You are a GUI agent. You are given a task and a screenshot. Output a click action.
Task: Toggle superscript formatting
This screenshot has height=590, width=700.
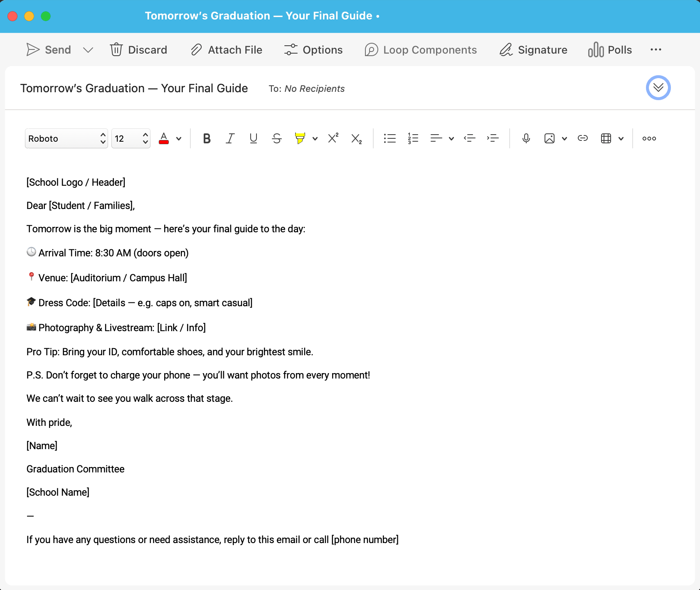[x=333, y=138]
